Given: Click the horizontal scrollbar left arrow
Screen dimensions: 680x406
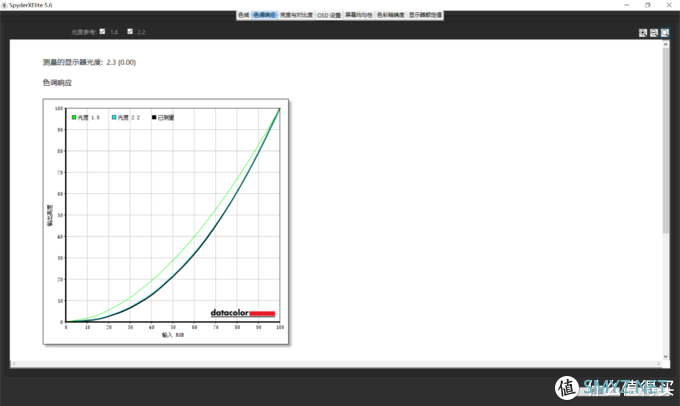Looking at the screenshot, I should click(x=14, y=363).
